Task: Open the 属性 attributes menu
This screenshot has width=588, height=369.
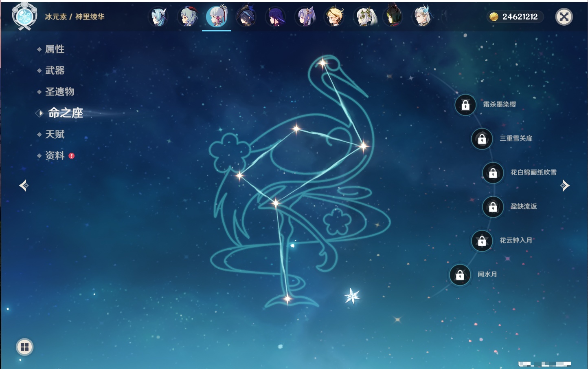Action: point(55,49)
